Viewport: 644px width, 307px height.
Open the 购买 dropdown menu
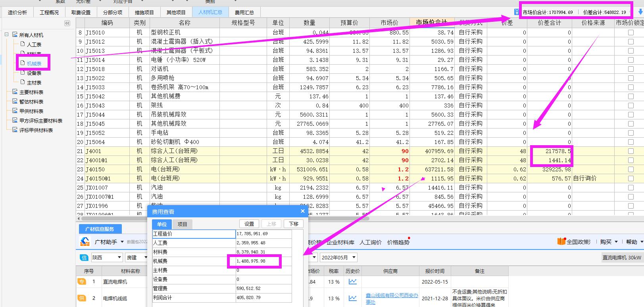pos(609,242)
